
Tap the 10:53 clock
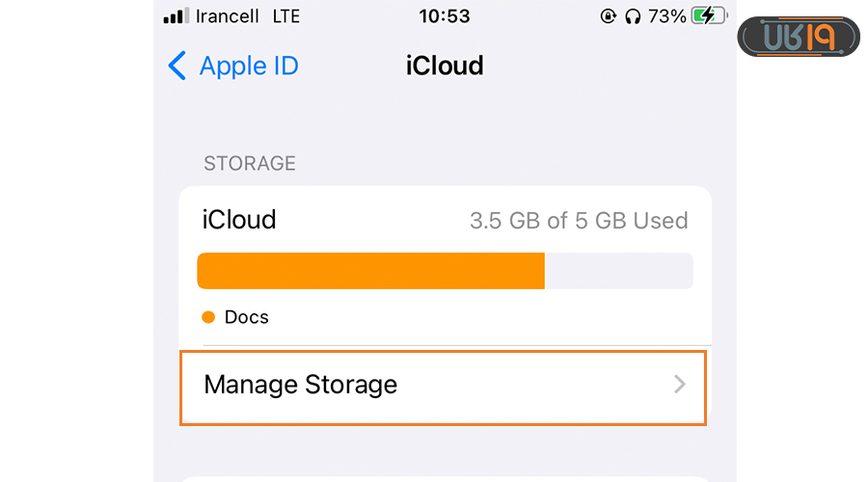coord(445,16)
